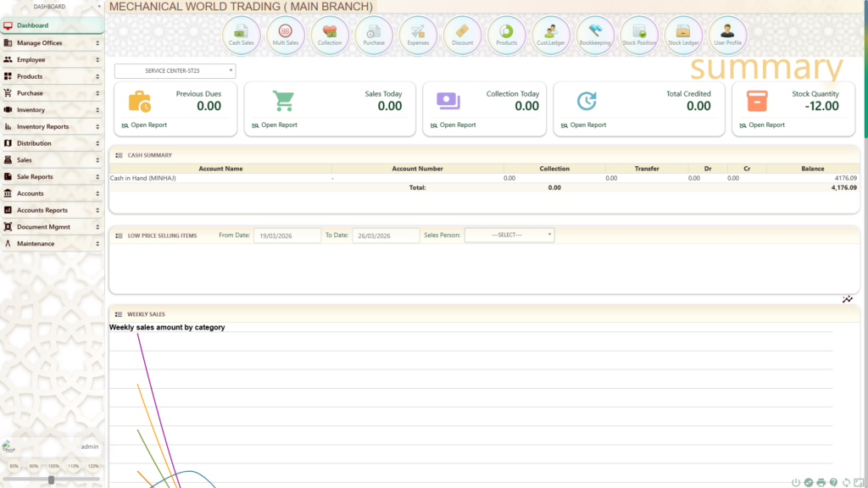Click the weekly sales chart toggle icon
The height and width of the screenshot is (488, 868).
848,299
